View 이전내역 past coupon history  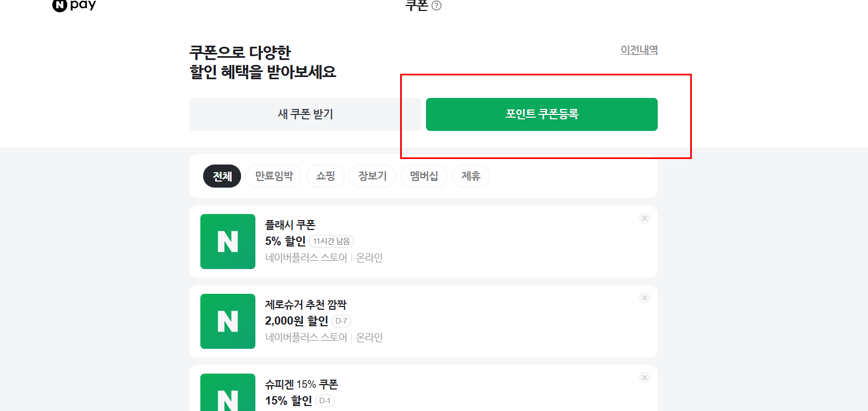tap(639, 50)
